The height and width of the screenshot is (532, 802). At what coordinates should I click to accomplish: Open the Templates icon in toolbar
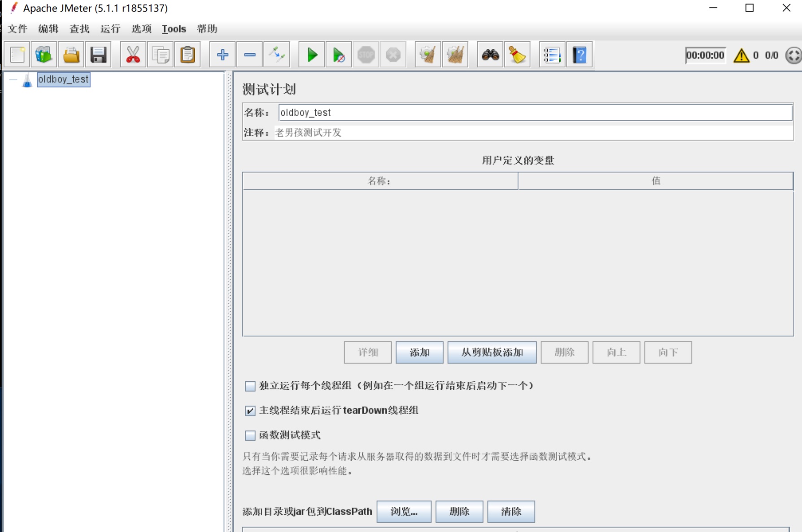coord(44,55)
